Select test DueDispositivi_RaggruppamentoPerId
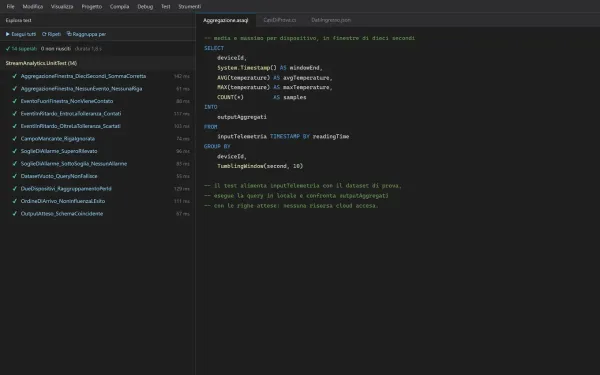Viewport: 600px width, 375px height. click(98, 189)
